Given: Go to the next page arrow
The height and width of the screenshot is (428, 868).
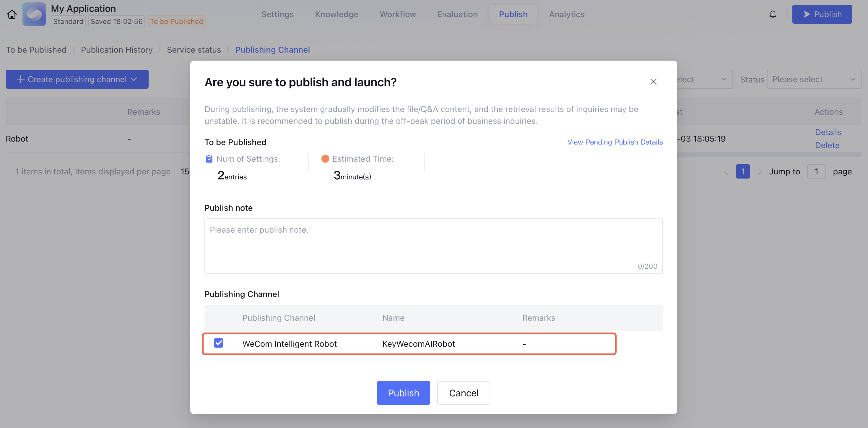Looking at the screenshot, I should pyautogui.click(x=759, y=171).
